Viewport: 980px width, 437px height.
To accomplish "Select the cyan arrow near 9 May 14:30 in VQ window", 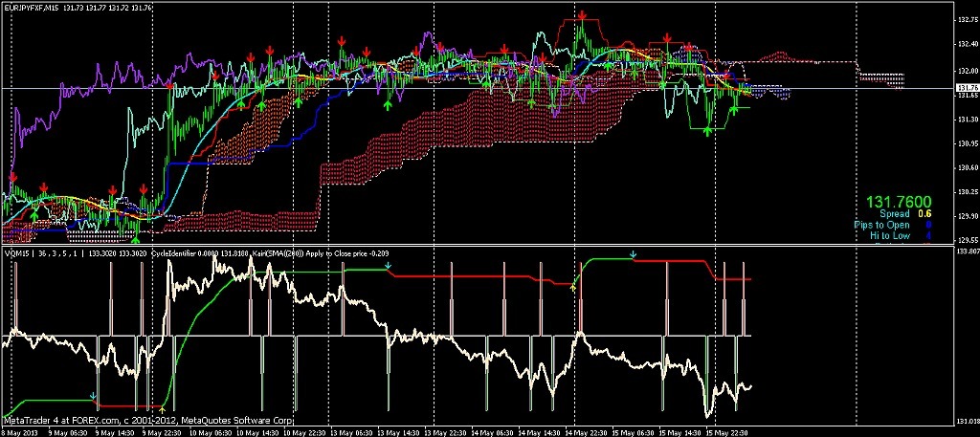I will [x=93, y=396].
